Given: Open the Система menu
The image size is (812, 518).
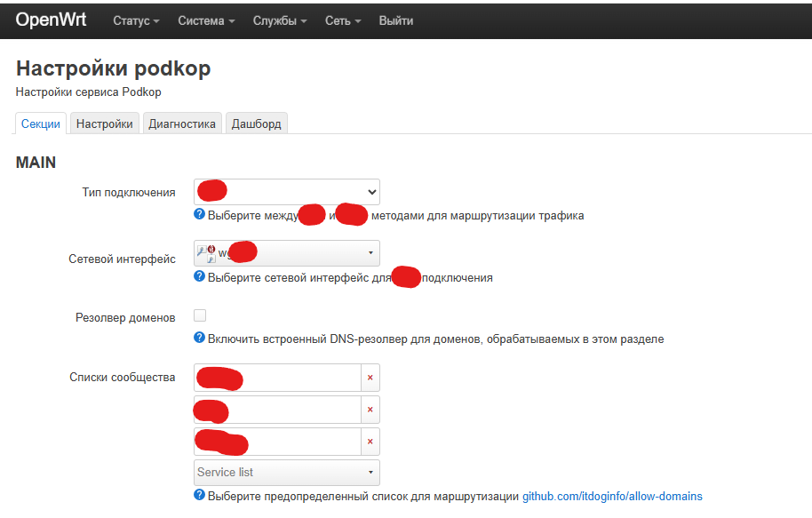Looking at the screenshot, I should click(x=206, y=20).
